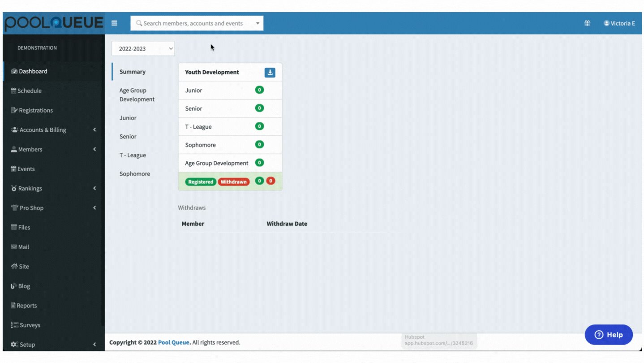Click the Withdraw Date column header
Viewport: 644px width, 363px height.
tap(287, 224)
